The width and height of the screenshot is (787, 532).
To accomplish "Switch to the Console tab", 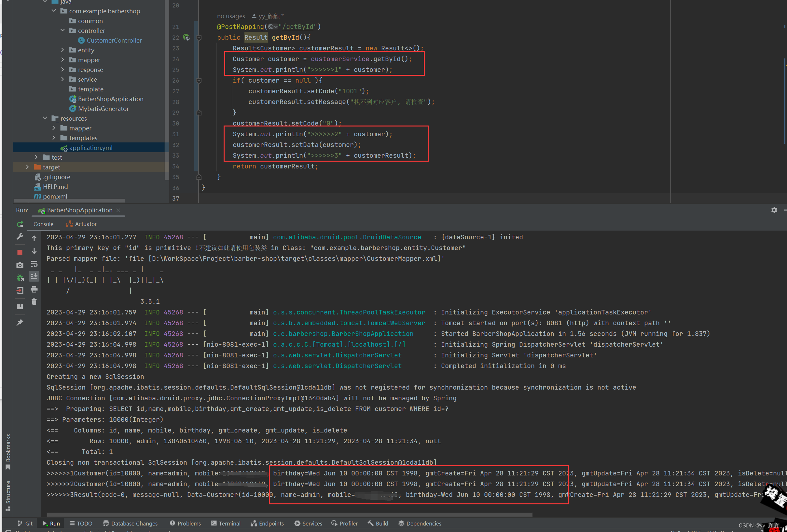I will click(43, 223).
